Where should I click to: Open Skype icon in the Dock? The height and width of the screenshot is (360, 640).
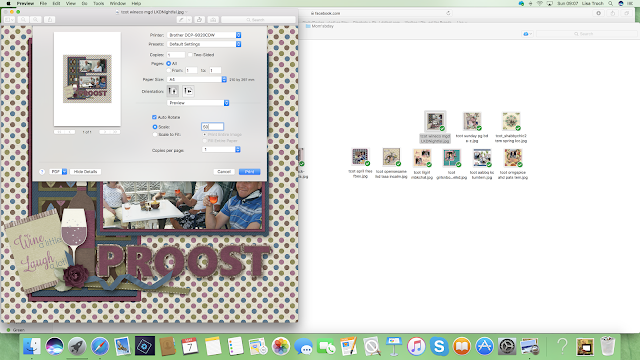(x=439, y=346)
